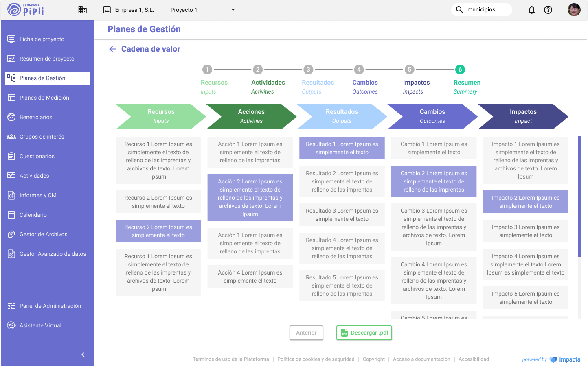The width and height of the screenshot is (588, 366).
Task: Jump to step 4 Cambios
Action: point(359,70)
